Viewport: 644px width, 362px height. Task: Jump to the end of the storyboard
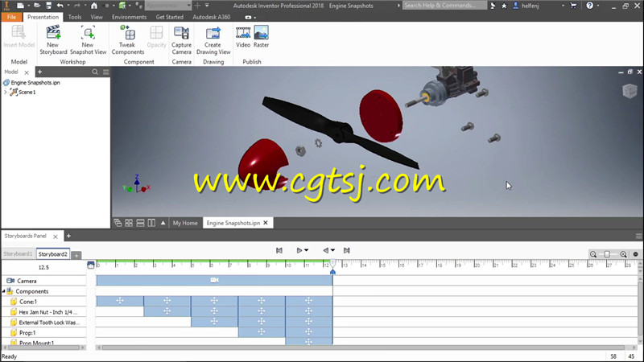347,250
